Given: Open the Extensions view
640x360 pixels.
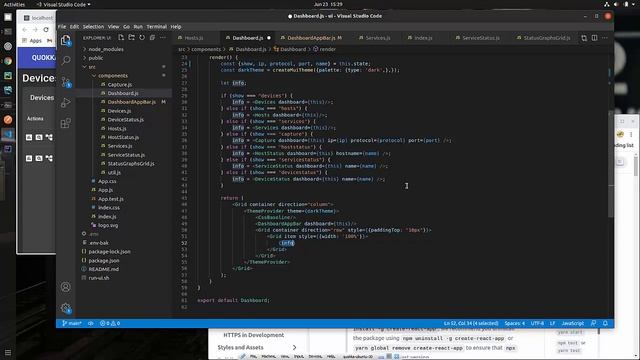Looking at the screenshot, I should [x=66, y=123].
